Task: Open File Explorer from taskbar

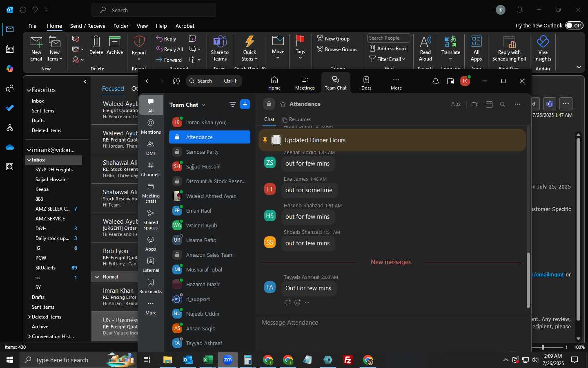Action: click(x=168, y=360)
